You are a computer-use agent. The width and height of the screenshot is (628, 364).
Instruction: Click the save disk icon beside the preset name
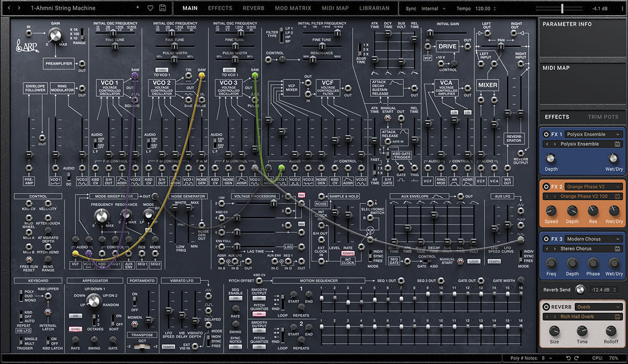[x=163, y=8]
